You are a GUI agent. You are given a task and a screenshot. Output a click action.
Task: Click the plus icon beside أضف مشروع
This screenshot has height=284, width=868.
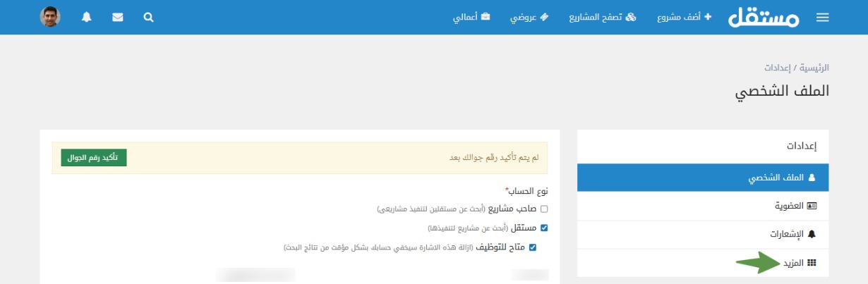(x=709, y=17)
